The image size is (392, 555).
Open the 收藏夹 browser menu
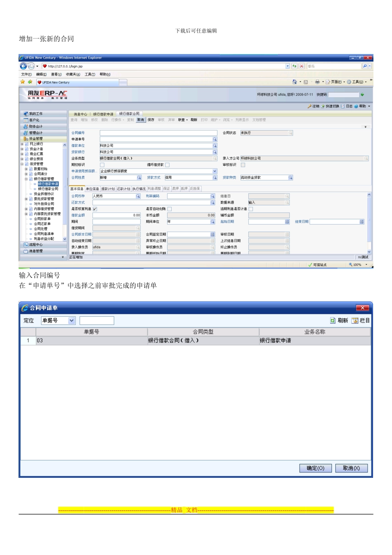[x=73, y=74]
